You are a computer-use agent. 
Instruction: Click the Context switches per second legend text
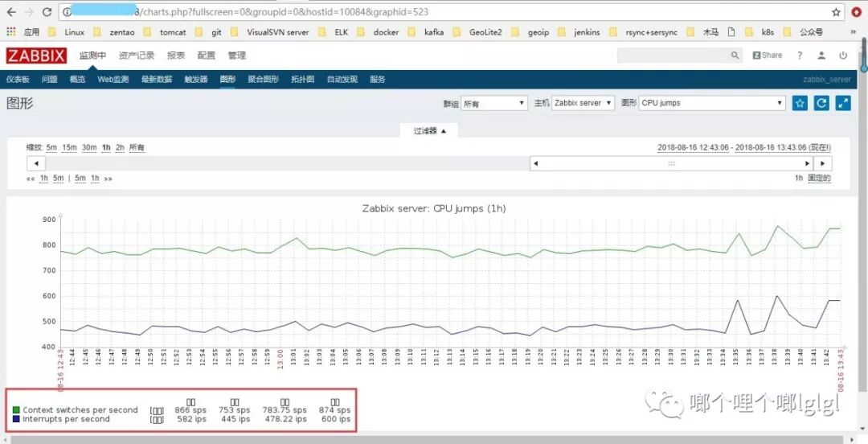(80, 410)
